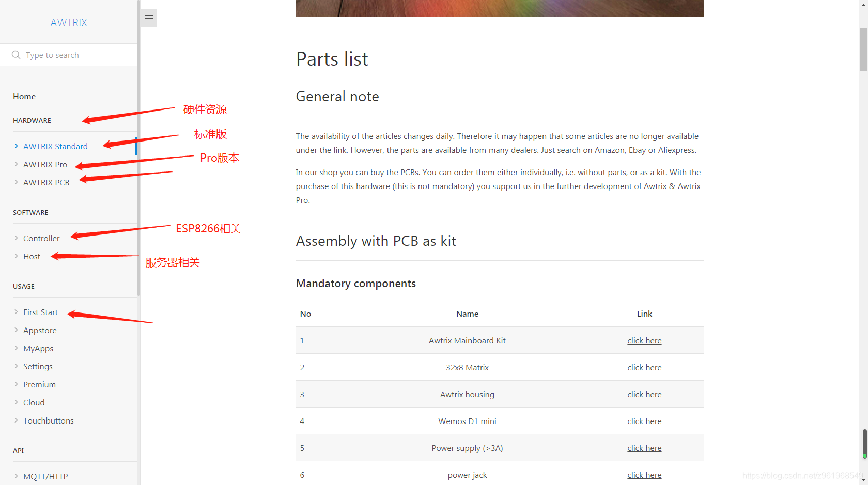Go to the Home page
This screenshot has height=485, width=868.
point(24,96)
